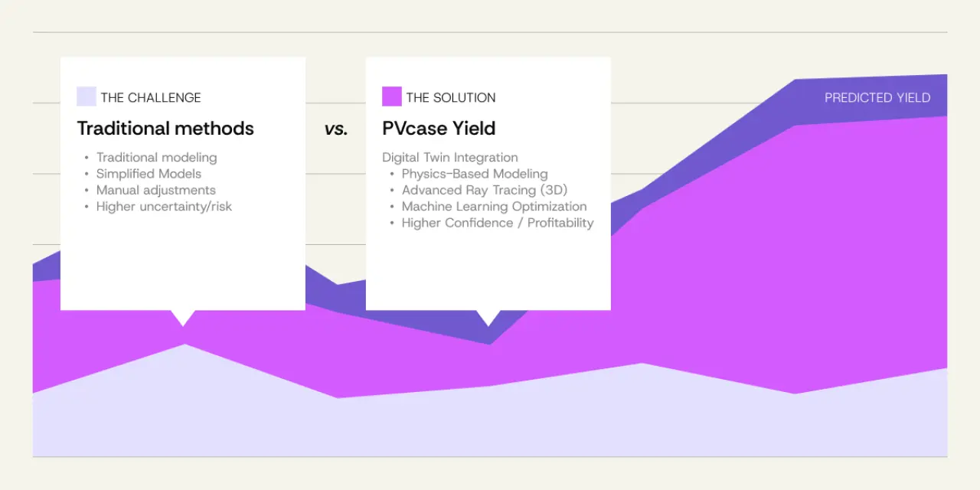Image resolution: width=980 pixels, height=490 pixels.
Task: Click the Traditional methods card's pointer arrow
Action: 183,317
